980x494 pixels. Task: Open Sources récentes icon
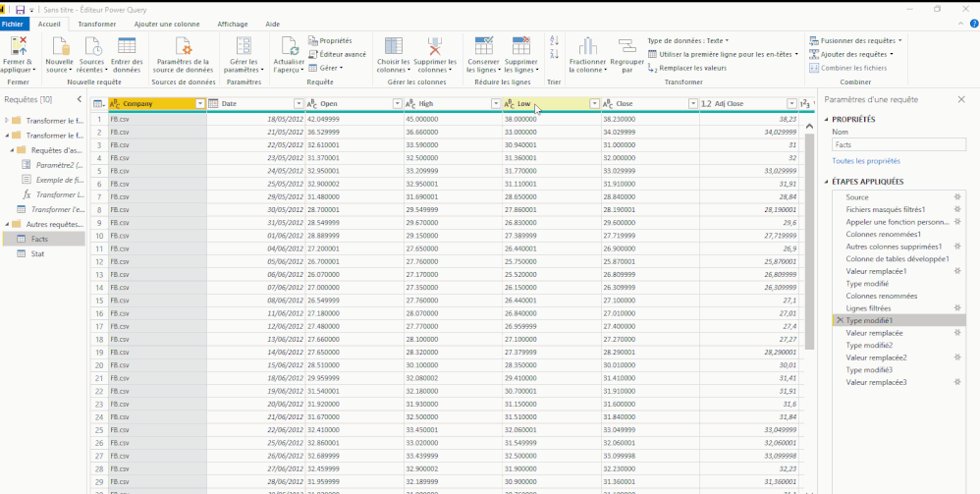tap(92, 46)
